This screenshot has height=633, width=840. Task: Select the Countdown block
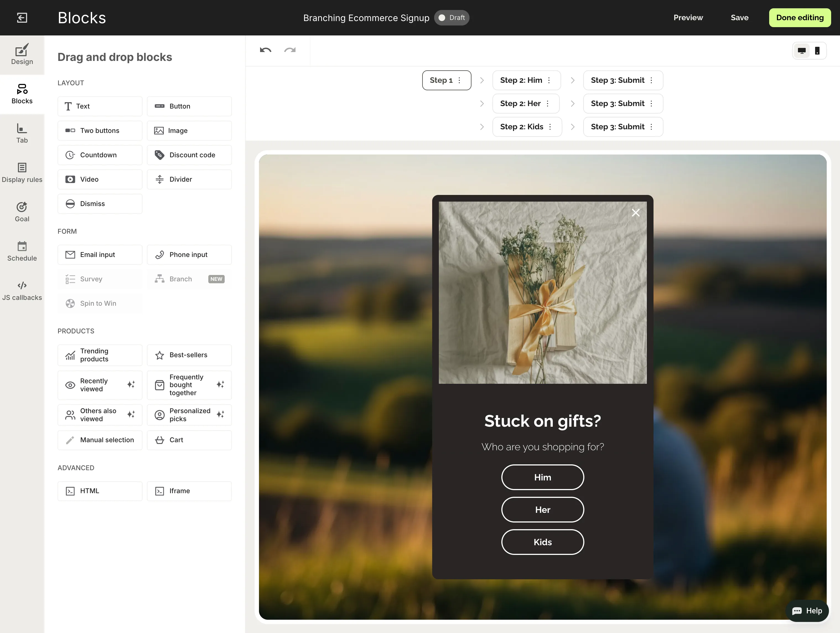click(100, 155)
